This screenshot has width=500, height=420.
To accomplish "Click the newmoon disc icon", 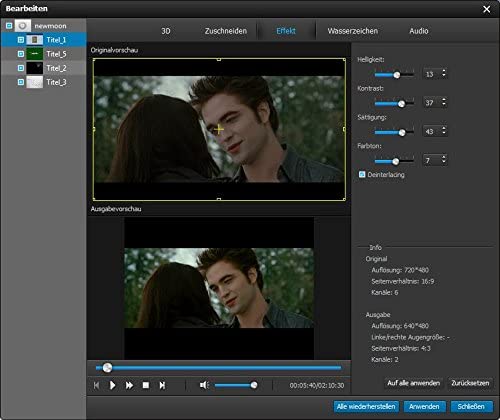I will pyautogui.click(x=23, y=26).
